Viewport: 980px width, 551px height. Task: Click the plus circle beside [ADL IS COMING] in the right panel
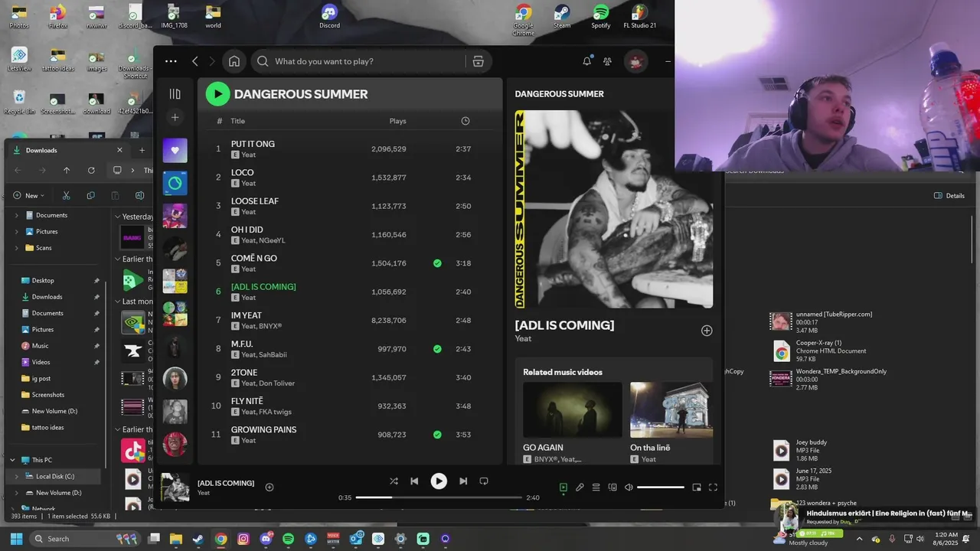tap(707, 331)
